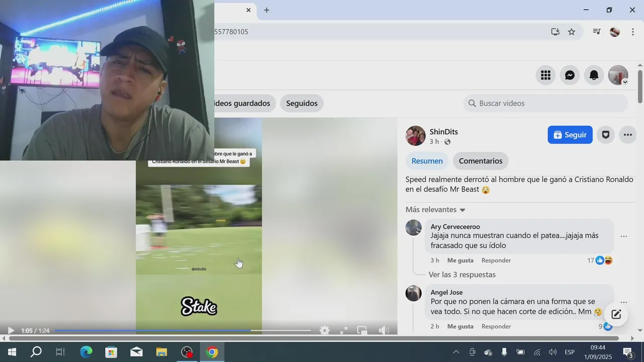Seek on the video progress bar
The height and width of the screenshot is (362, 644).
183,330
